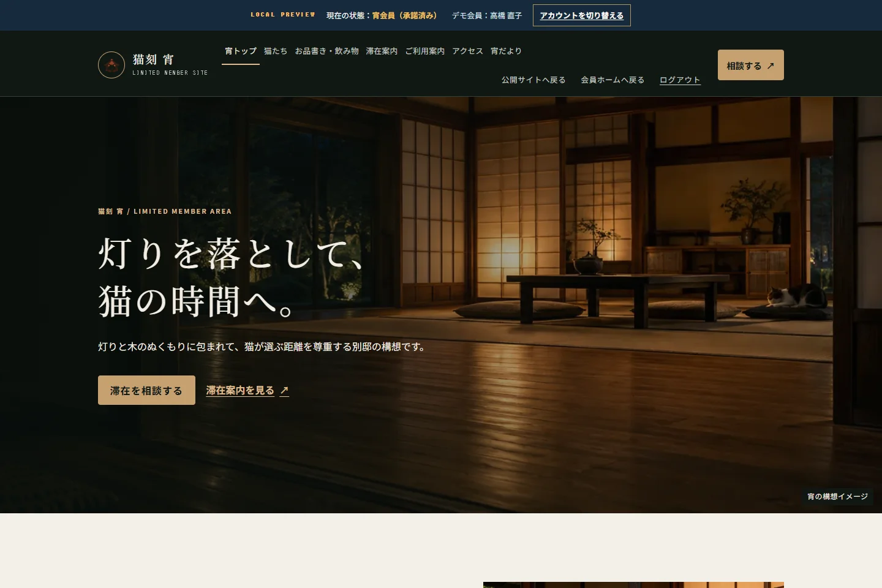Click the LOCAL PREVIEW label
Image resolution: width=882 pixels, height=588 pixels.
(x=283, y=15)
